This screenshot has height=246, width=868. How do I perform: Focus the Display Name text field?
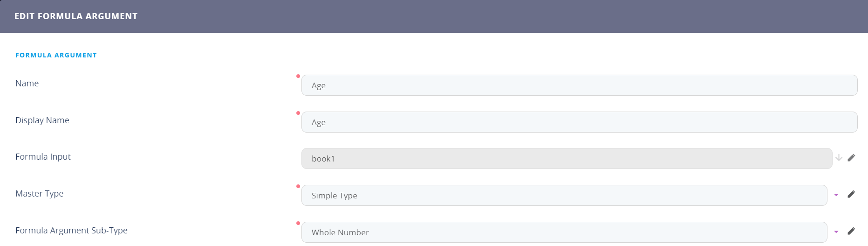[579, 122]
